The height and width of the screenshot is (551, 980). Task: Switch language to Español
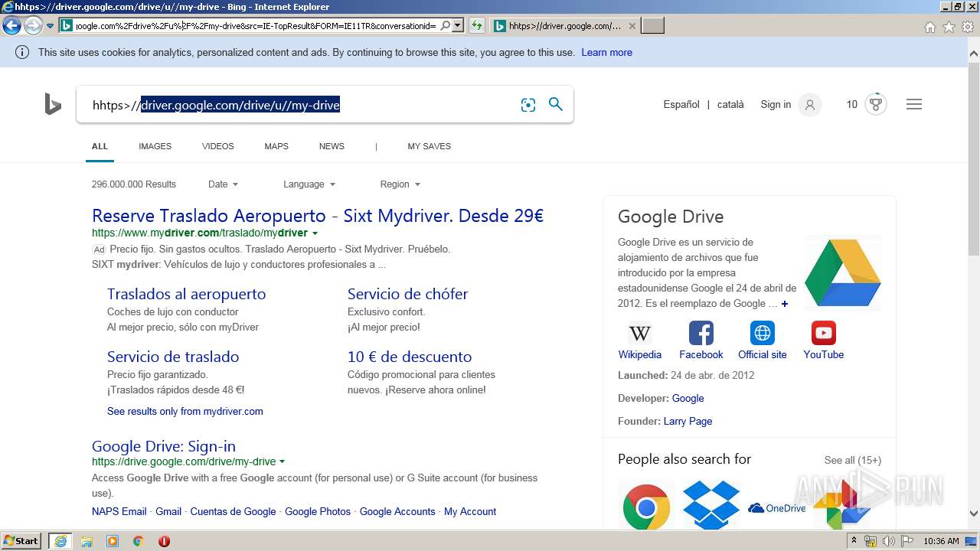pos(681,104)
